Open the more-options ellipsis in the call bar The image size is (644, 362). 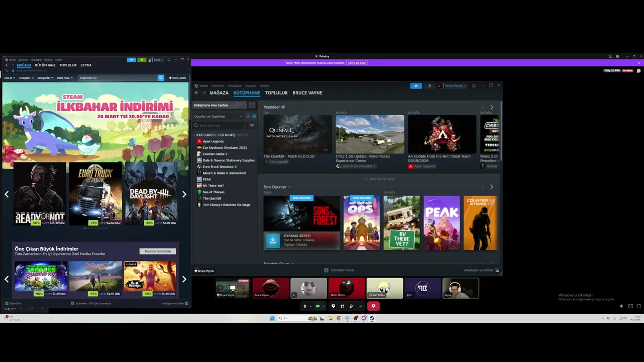click(360, 306)
